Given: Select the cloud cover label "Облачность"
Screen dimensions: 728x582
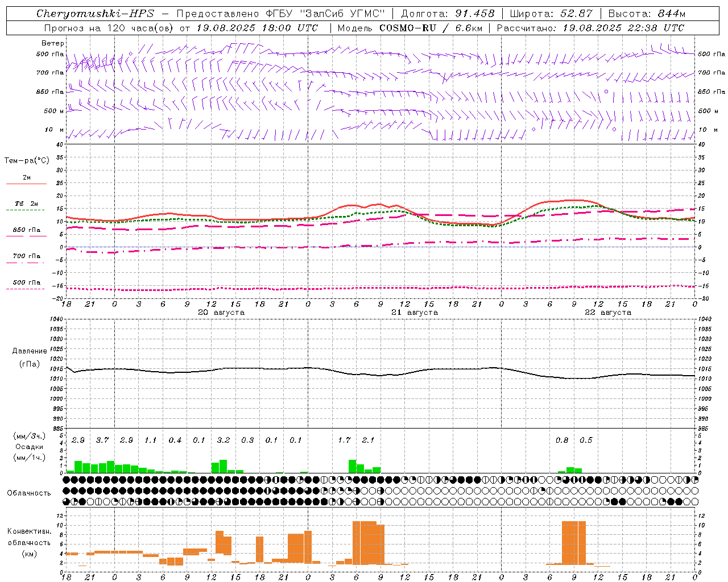Looking at the screenshot, I should [x=29, y=493].
